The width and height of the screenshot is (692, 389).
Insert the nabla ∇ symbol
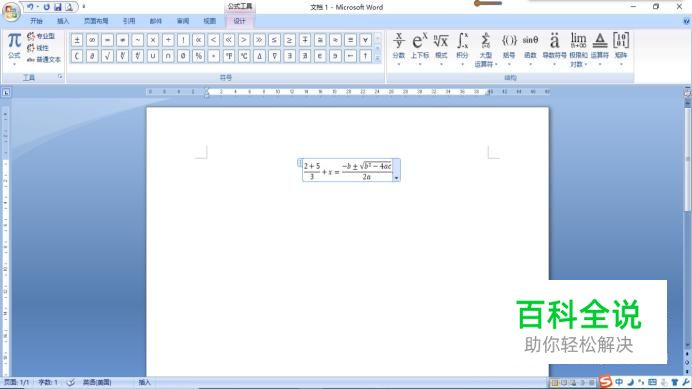tap(274, 56)
